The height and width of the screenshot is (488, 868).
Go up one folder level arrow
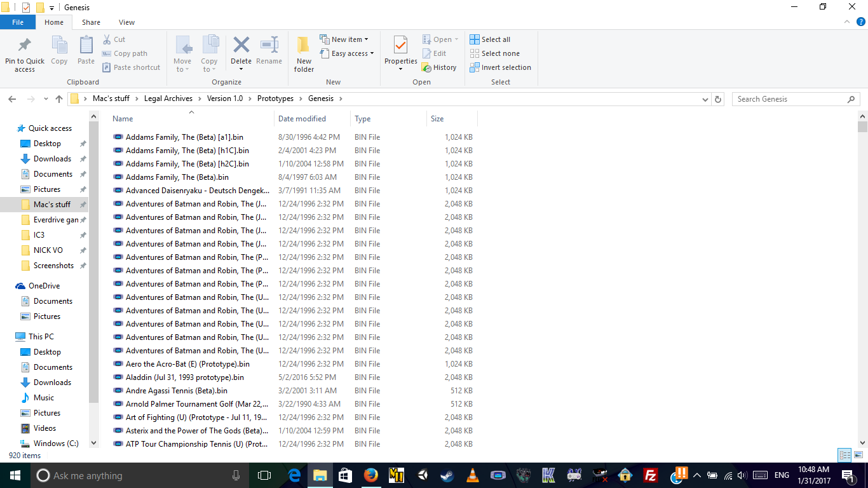[x=59, y=99]
